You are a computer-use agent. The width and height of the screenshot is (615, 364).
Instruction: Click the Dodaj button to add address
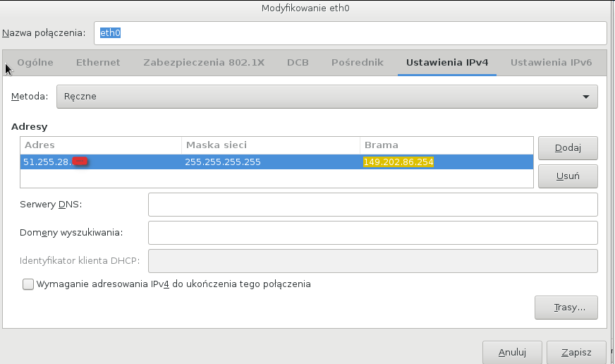[567, 148]
